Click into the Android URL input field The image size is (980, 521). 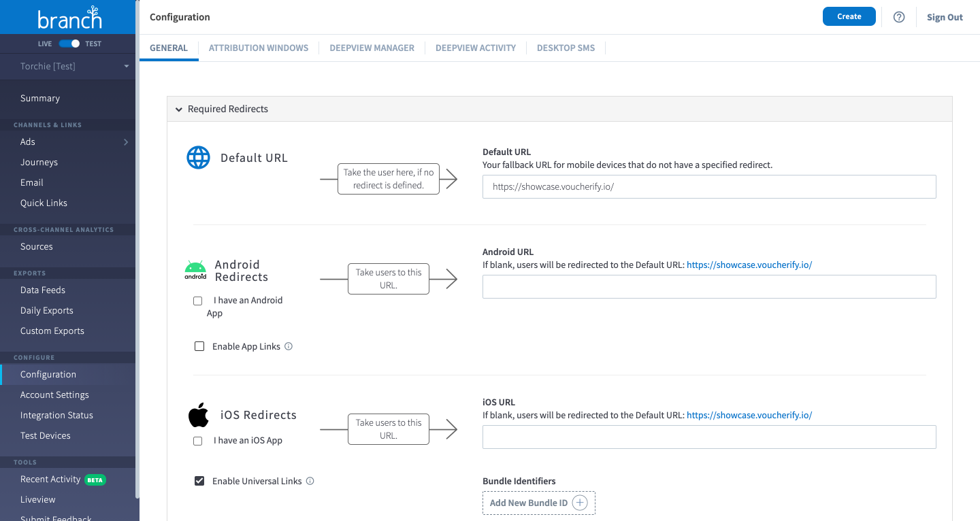click(x=709, y=287)
